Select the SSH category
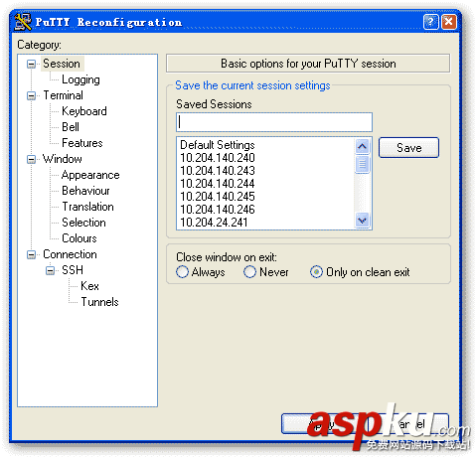This screenshot has height=457, width=476. click(x=73, y=270)
